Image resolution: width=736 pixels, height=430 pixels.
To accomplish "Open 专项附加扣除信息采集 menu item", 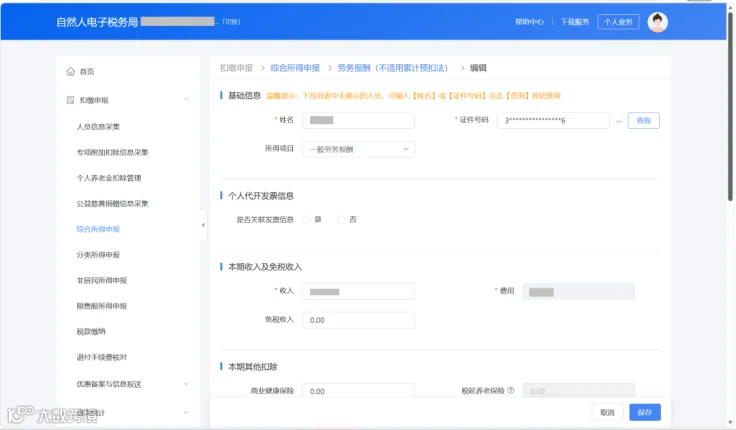I will (112, 152).
